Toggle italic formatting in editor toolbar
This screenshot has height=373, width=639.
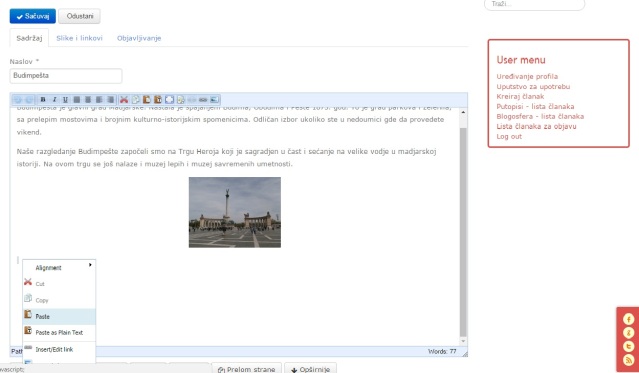coord(54,99)
